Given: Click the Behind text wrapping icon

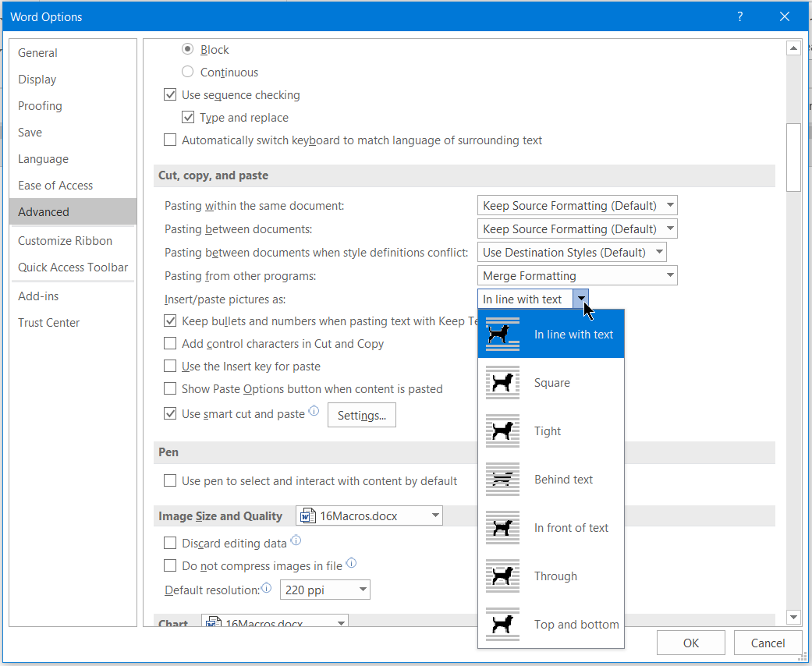Looking at the screenshot, I should [502, 479].
